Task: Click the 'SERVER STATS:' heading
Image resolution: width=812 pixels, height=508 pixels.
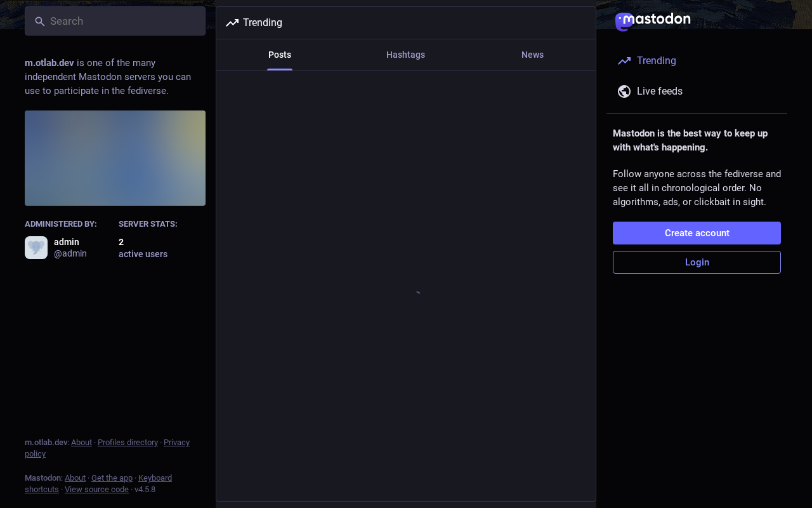Action: [x=148, y=224]
